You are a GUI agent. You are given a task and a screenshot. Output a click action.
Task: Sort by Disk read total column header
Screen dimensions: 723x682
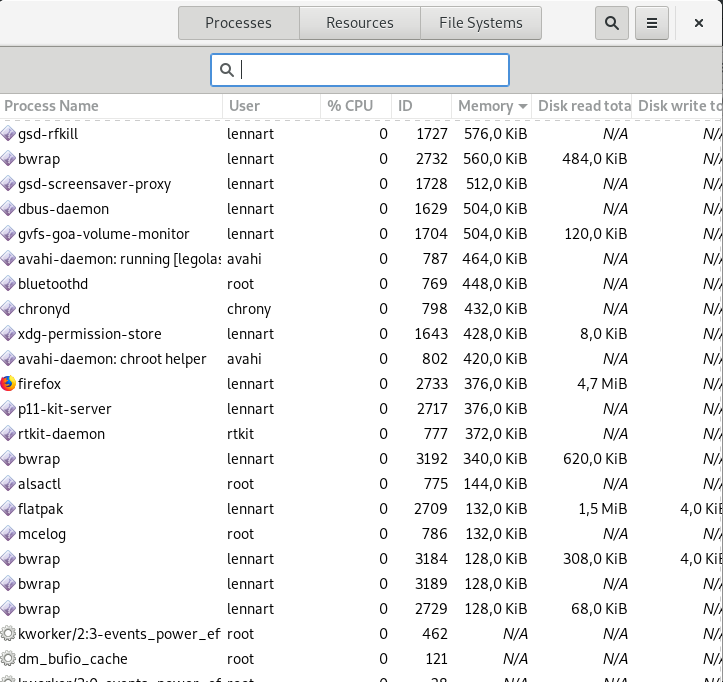581,106
